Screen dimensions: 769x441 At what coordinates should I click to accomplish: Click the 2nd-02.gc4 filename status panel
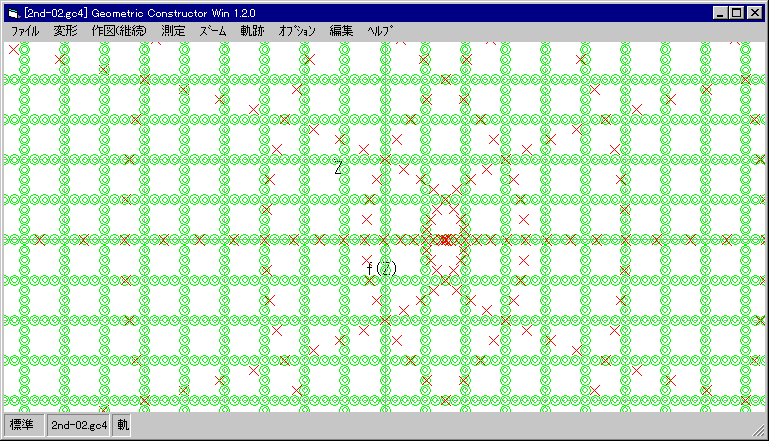click(80, 425)
